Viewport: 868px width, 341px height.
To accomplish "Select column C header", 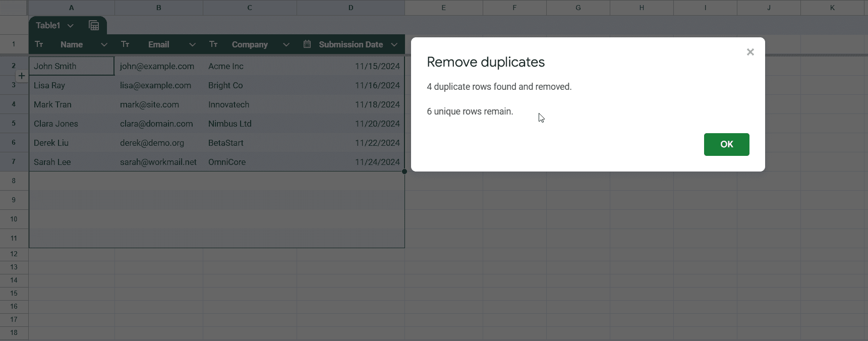I will point(250,8).
